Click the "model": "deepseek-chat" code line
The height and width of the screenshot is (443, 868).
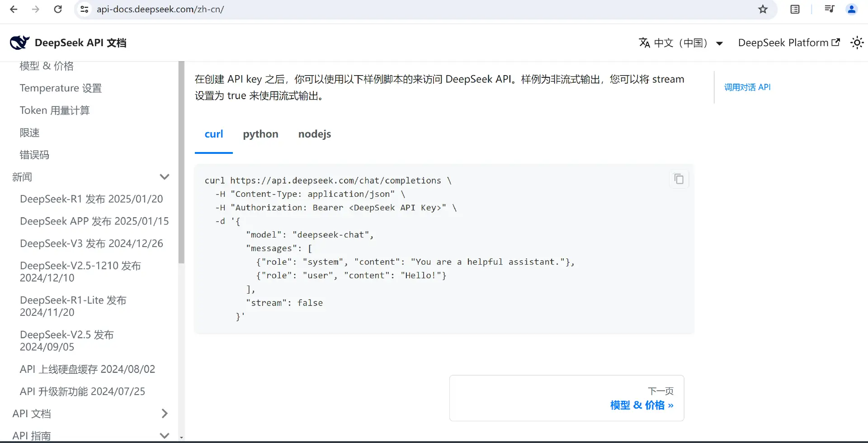click(x=310, y=235)
